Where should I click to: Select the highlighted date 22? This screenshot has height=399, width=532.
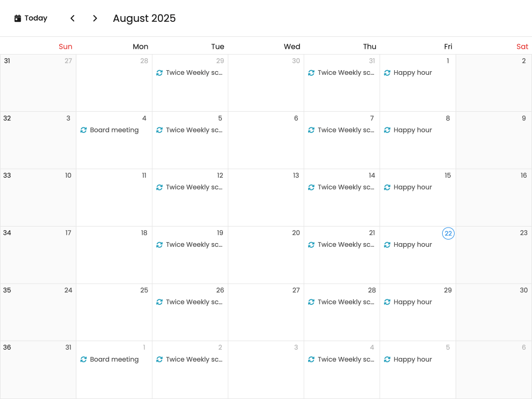(448, 233)
